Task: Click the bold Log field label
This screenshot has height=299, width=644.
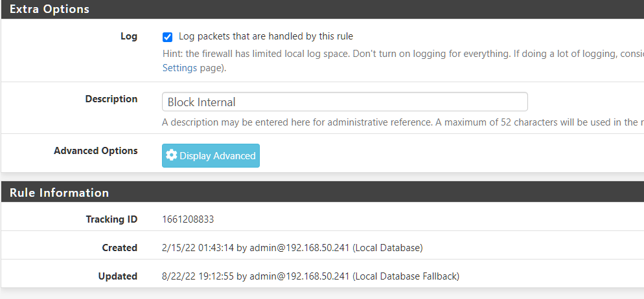Action: (x=129, y=36)
